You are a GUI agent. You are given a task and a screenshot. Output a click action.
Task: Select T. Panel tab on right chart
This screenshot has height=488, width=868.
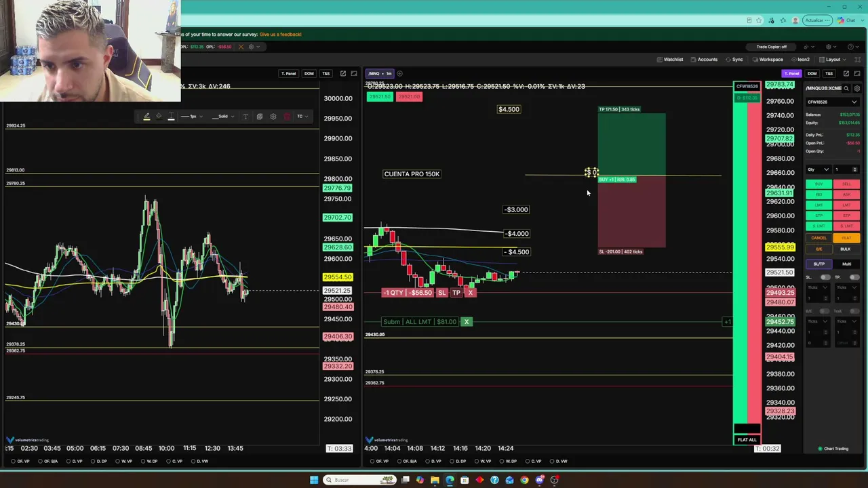tap(791, 73)
